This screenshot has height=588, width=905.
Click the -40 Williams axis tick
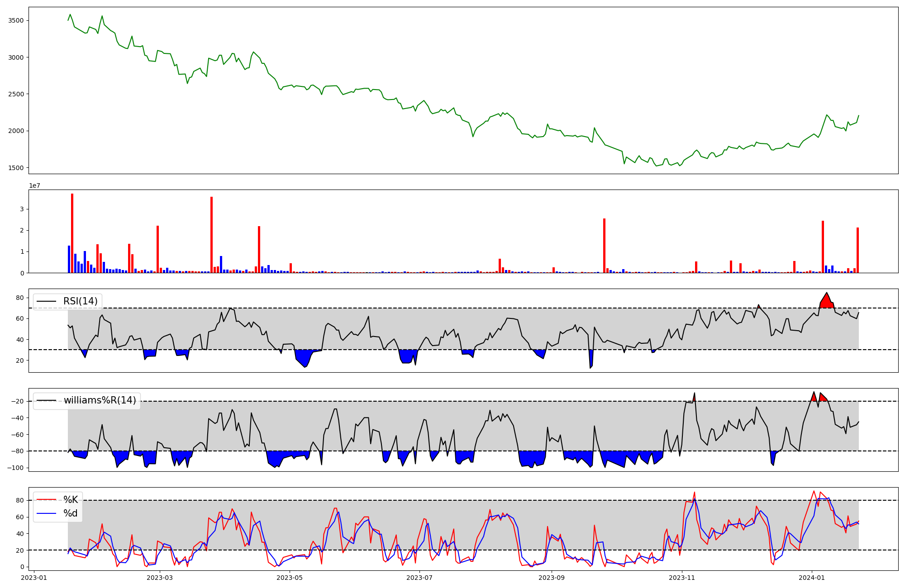click(16, 418)
